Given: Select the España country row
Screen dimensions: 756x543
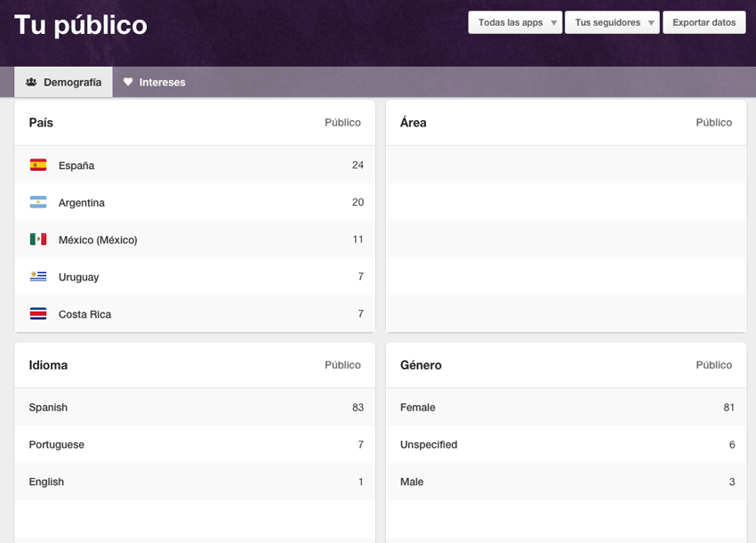Looking at the screenshot, I should [195, 165].
